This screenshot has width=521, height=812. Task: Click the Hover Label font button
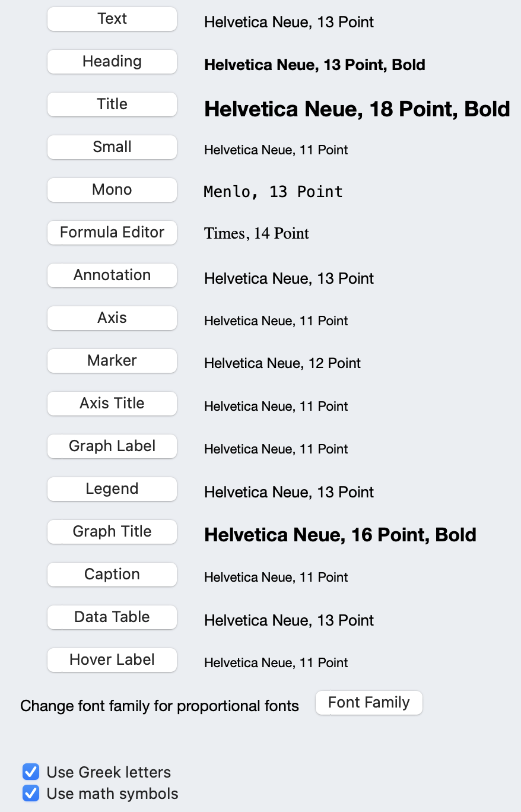112,660
